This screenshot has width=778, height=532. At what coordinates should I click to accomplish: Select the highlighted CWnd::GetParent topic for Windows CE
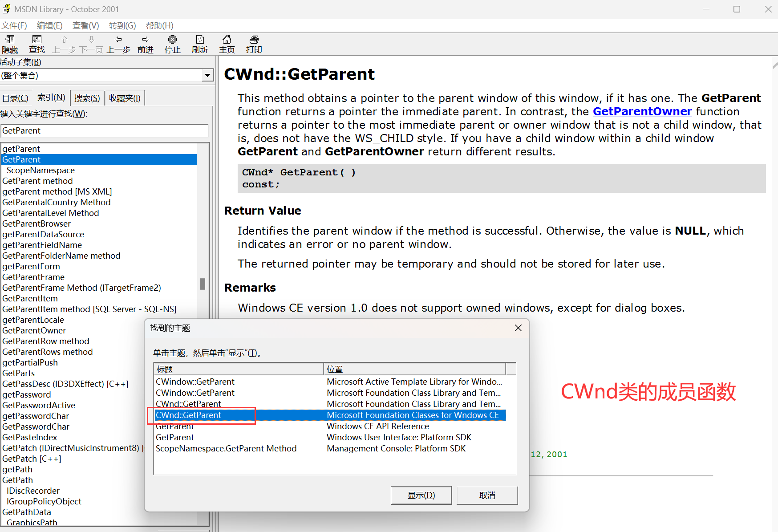click(x=330, y=415)
